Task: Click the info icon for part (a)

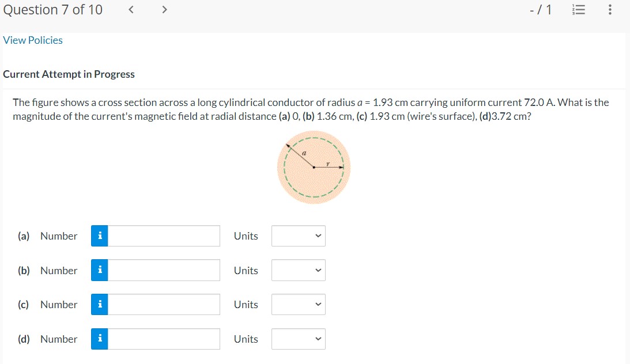Action: (x=100, y=236)
